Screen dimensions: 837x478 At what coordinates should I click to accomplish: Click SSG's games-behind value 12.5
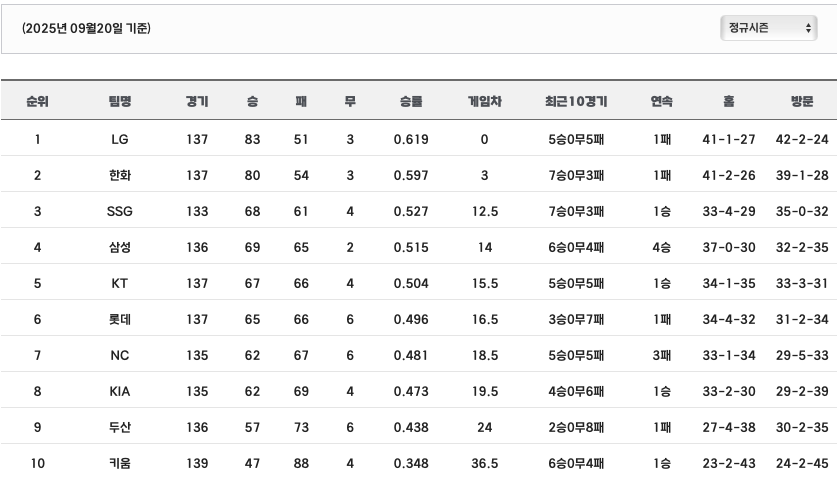(x=485, y=211)
